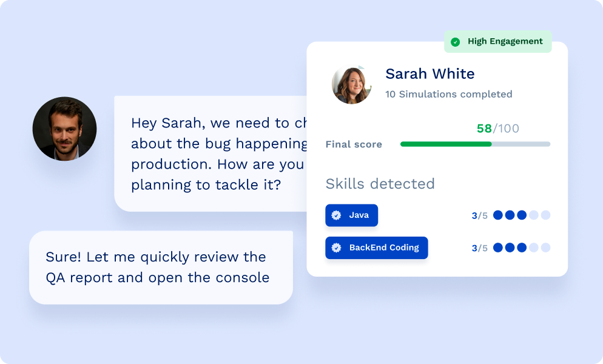Open the Sarah White name heading

point(430,74)
